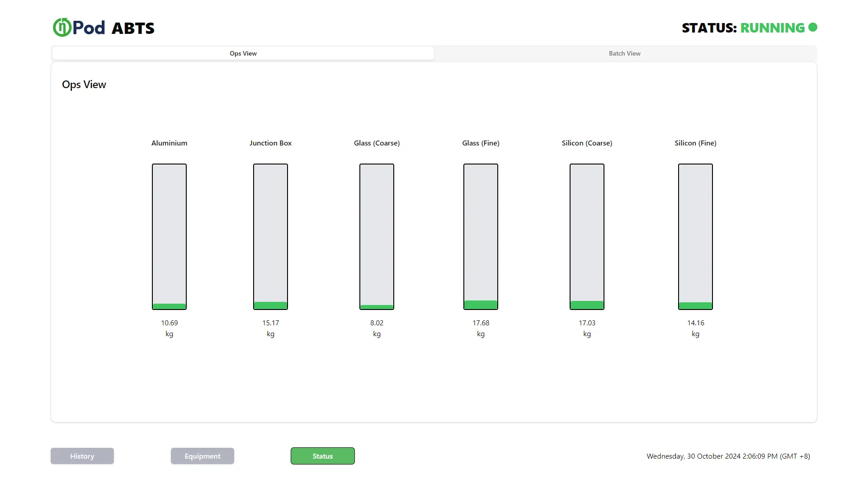Click the green Status button
Viewport: 868px width, 488px height.
point(323,456)
